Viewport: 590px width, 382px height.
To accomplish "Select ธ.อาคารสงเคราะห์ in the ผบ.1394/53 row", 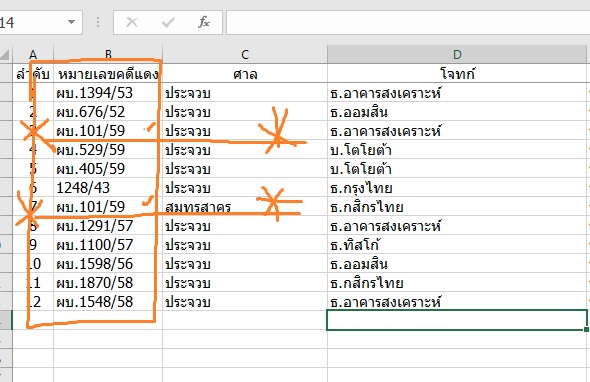I will (x=457, y=93).
